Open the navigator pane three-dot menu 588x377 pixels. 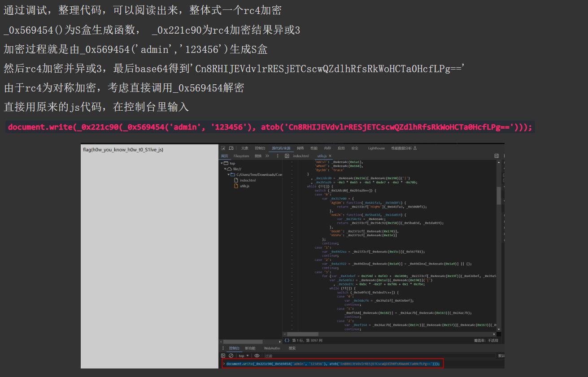tap(278, 156)
